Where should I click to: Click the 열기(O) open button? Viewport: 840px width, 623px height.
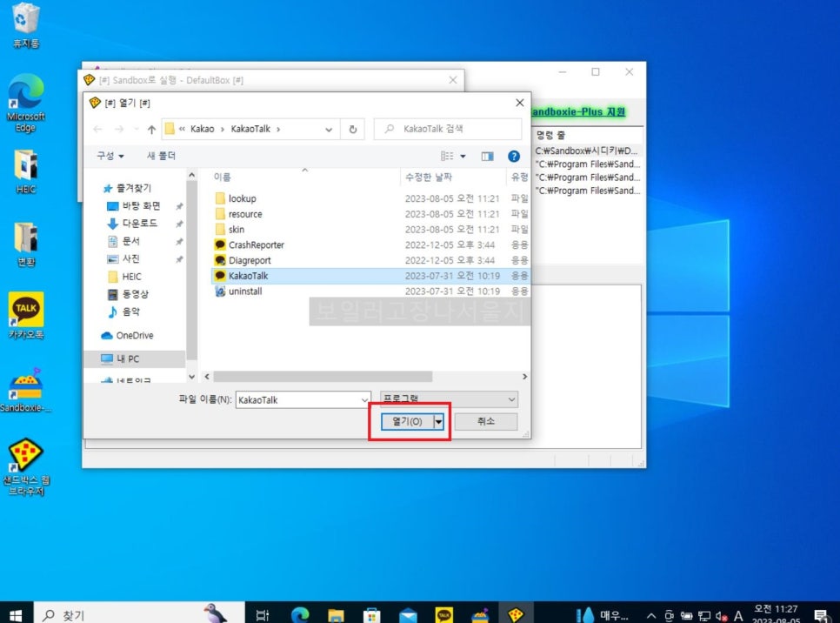pyautogui.click(x=407, y=421)
